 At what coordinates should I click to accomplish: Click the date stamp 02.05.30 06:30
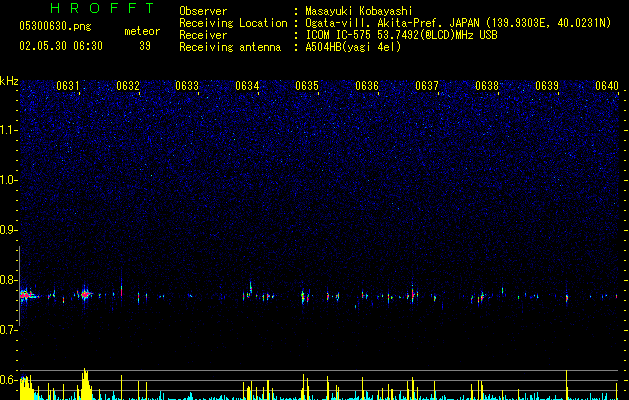pyautogui.click(x=61, y=46)
